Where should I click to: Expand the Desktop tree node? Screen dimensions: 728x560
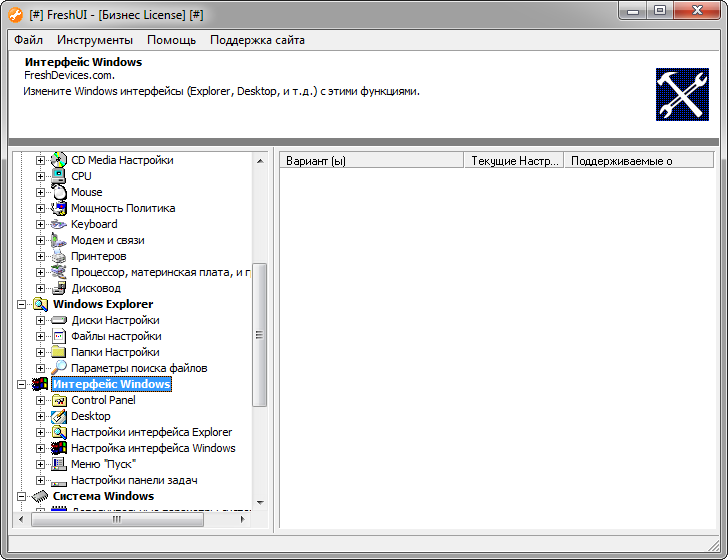pos(40,417)
